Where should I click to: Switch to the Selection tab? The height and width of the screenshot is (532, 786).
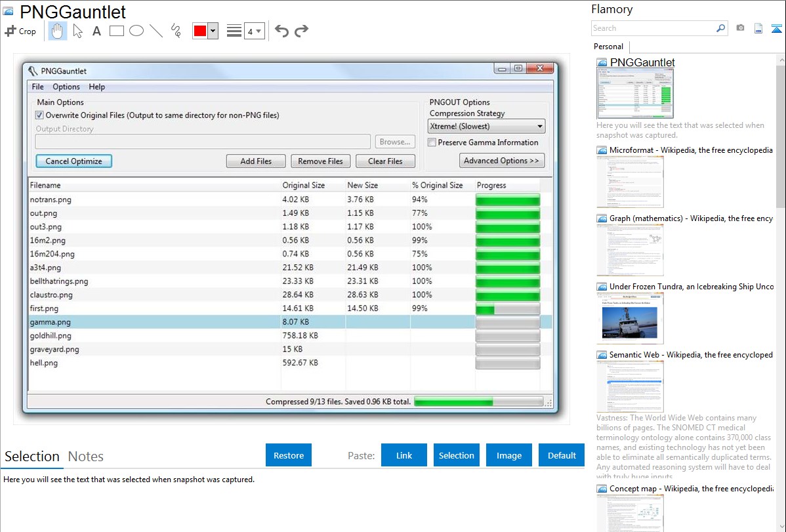(32, 457)
